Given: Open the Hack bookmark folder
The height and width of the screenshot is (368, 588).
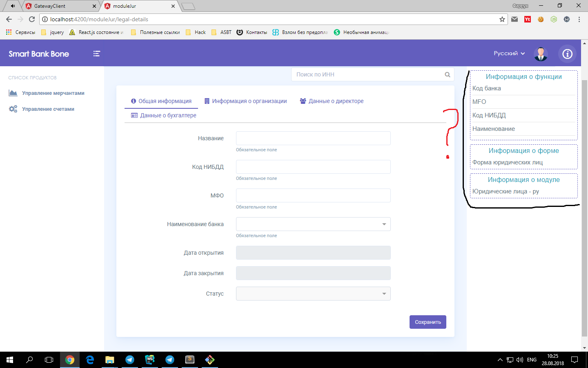Looking at the screenshot, I should coord(196,32).
